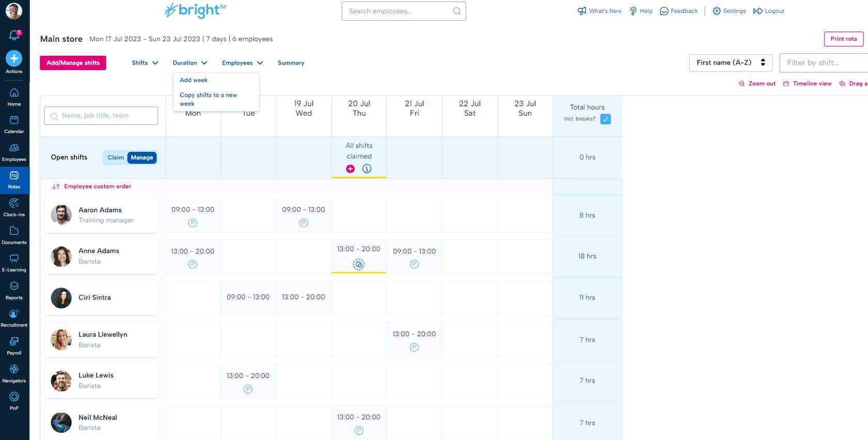Click the search magnifier icon

pyautogui.click(x=457, y=11)
